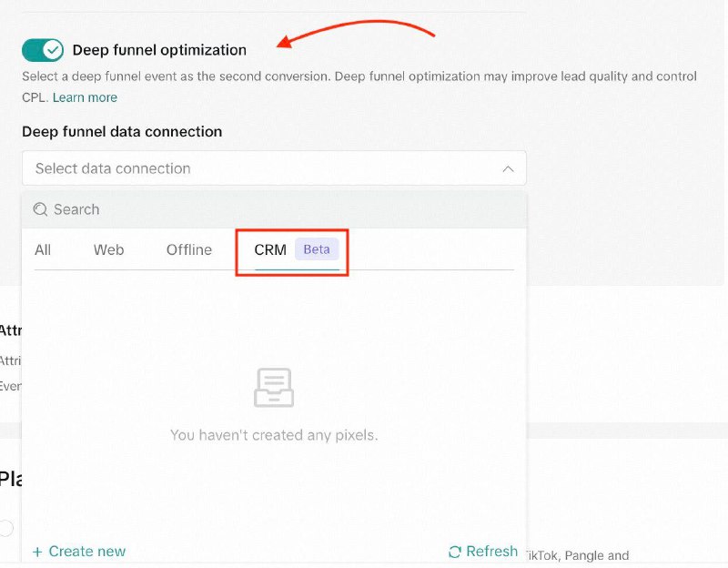The image size is (728, 568).
Task: Collapse the data connection chevron arrow
Action: click(x=508, y=168)
